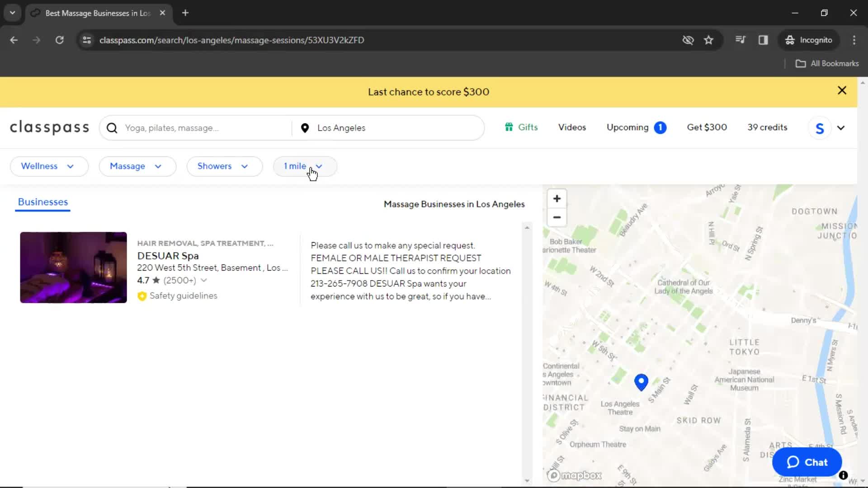This screenshot has height=488, width=868.
Task: Click the browser back arrow
Action: click(14, 40)
